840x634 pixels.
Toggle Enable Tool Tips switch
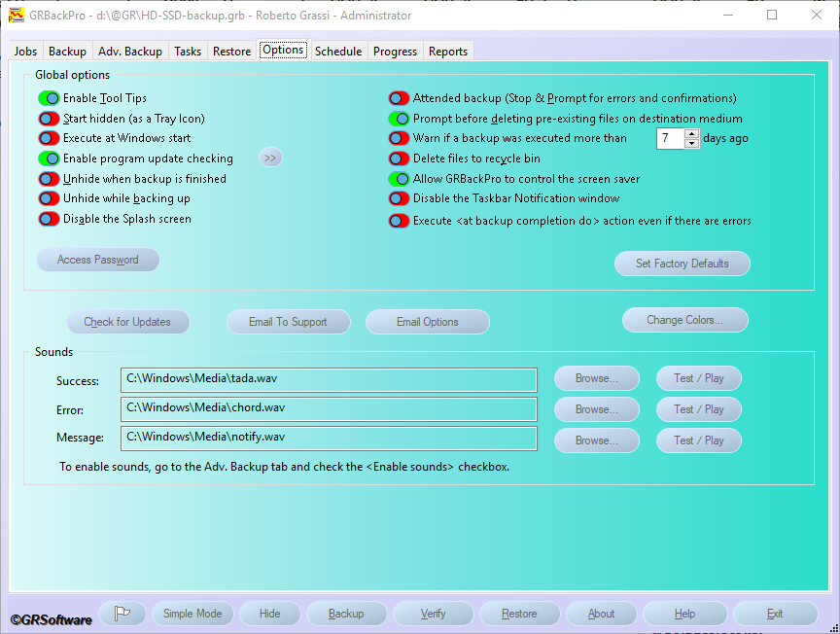(x=49, y=98)
